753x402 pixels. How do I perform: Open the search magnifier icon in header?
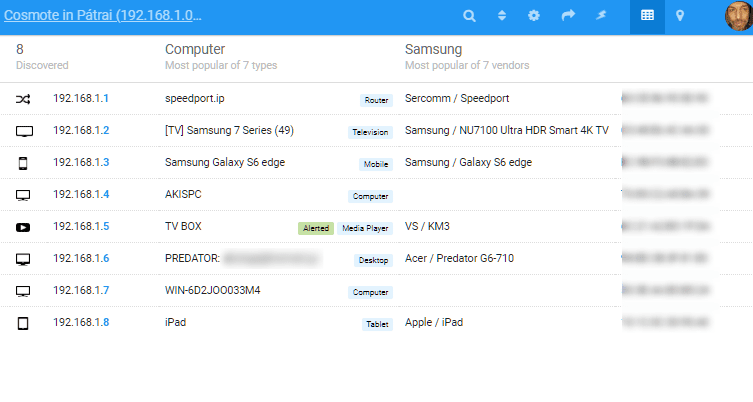click(x=469, y=16)
